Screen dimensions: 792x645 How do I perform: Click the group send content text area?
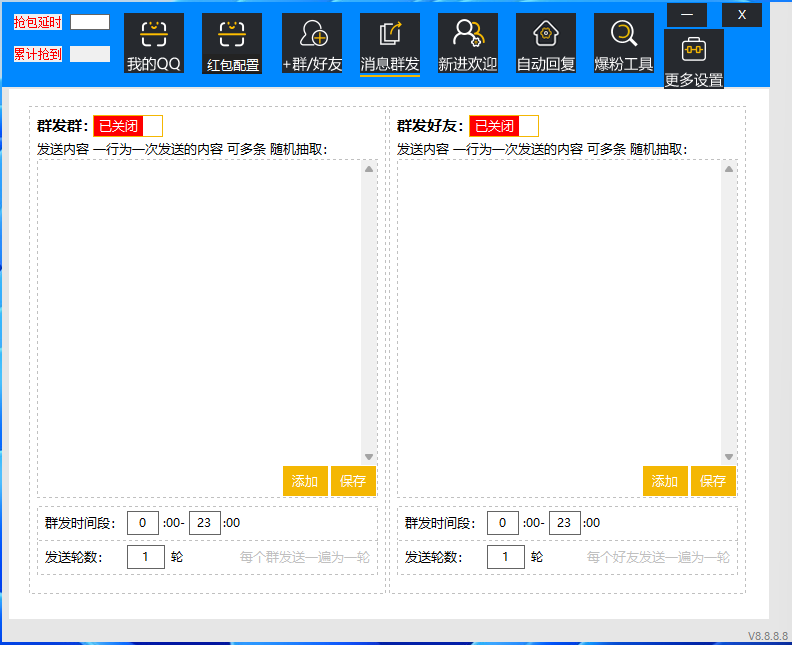200,310
